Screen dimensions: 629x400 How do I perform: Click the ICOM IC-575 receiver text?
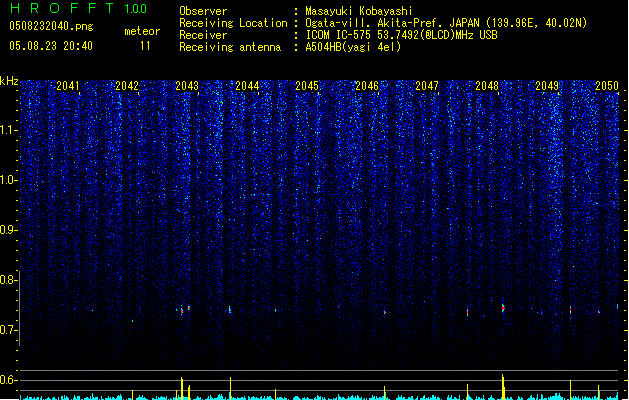click(401, 35)
